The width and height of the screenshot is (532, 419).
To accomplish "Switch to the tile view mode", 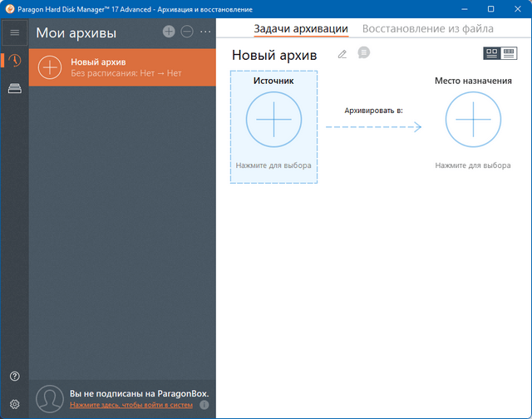I will click(x=491, y=53).
